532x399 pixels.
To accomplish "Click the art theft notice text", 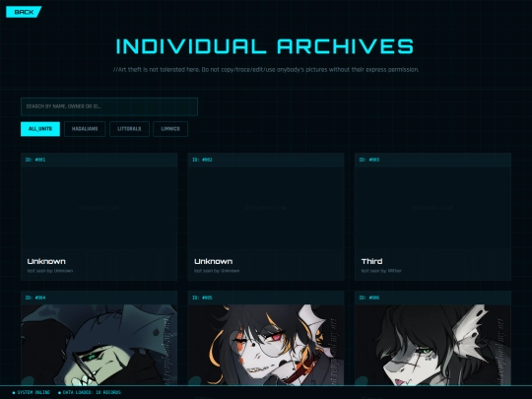I will pos(266,70).
